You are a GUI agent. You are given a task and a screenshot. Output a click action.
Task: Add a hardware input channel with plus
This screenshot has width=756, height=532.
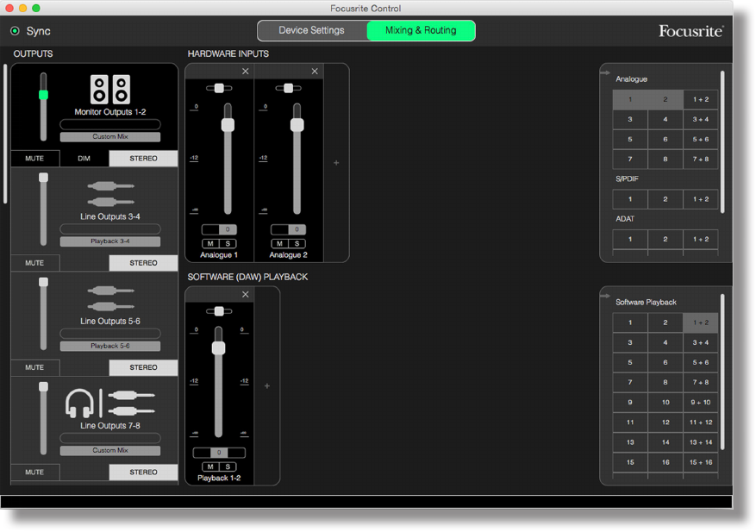click(x=336, y=163)
